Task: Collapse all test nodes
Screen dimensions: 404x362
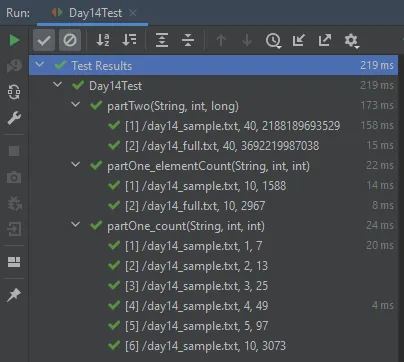Action: (188, 40)
